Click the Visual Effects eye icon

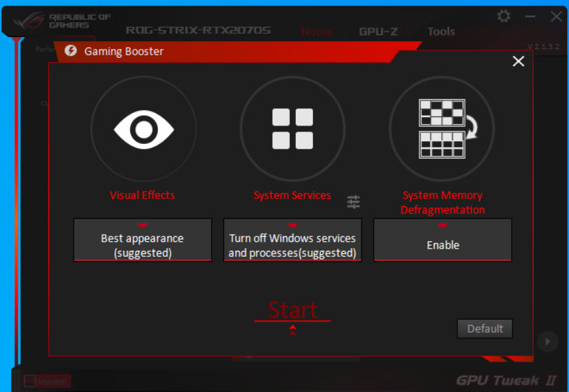coord(143,129)
